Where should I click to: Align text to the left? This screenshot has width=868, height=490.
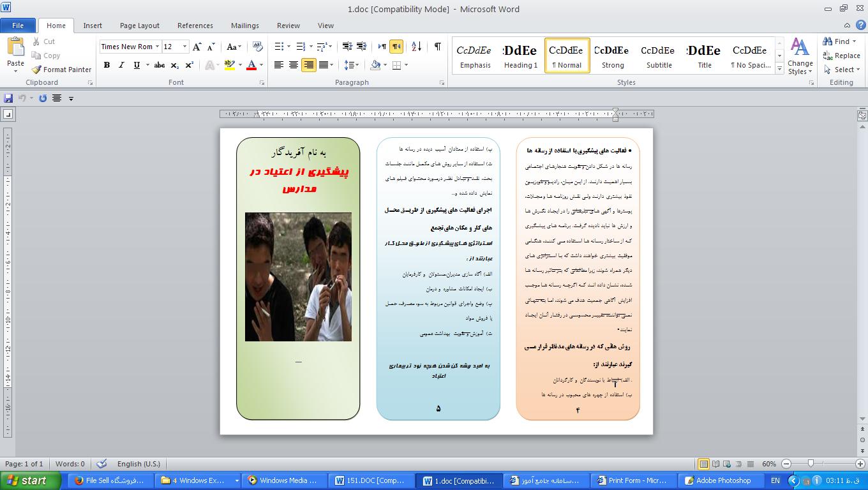pyautogui.click(x=279, y=65)
